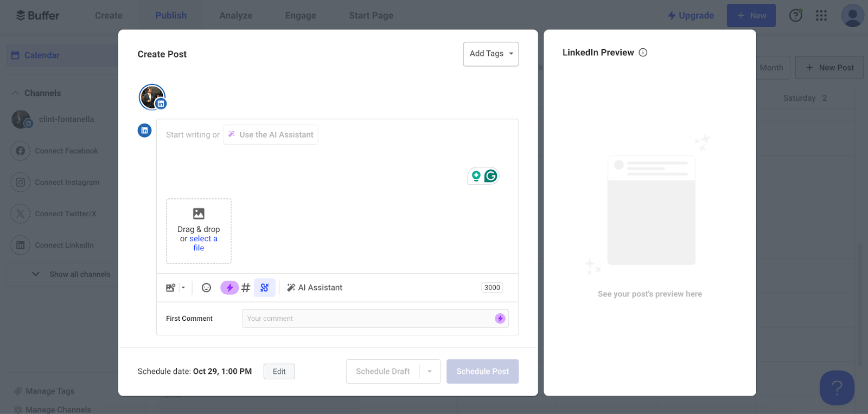Screen dimensions: 868x414
Task: Click the Schedule Draft button
Action: pyautogui.click(x=383, y=372)
